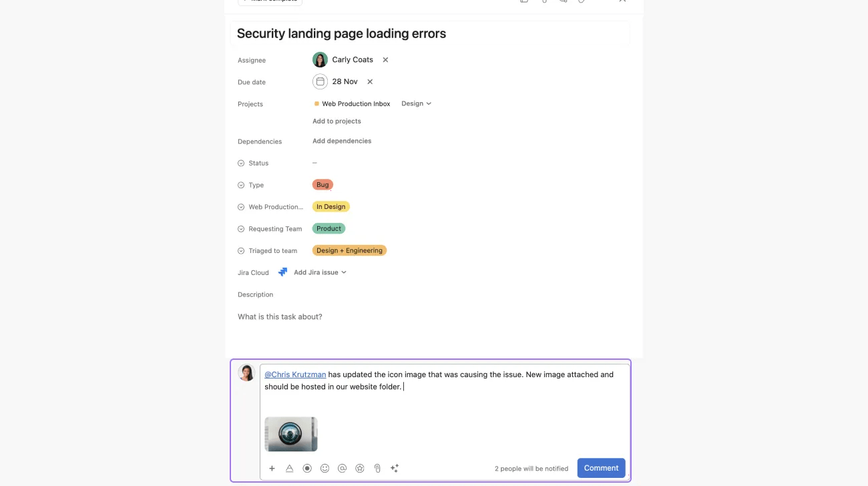Viewport: 868px width, 486px height.
Task: Start a video recording from the comment toolbar
Action: [307, 468]
